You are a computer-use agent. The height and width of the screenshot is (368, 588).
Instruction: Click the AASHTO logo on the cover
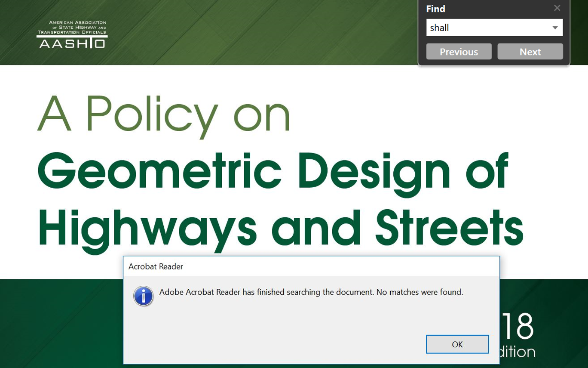click(72, 34)
